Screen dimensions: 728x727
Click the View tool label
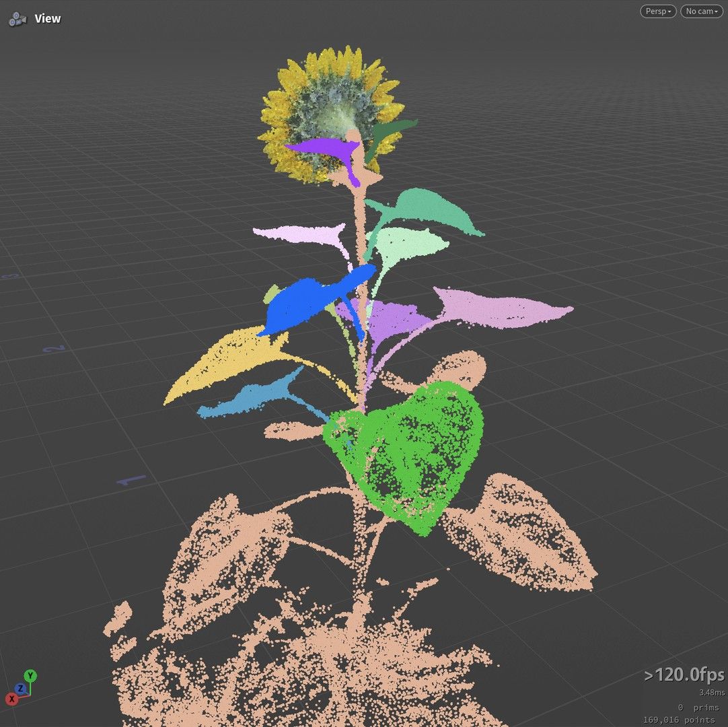click(x=47, y=19)
